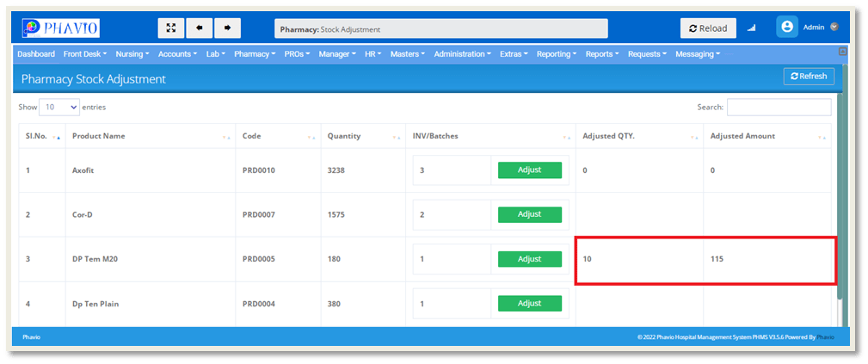
Task: Go to the Dashboard menu item
Action: pos(36,54)
